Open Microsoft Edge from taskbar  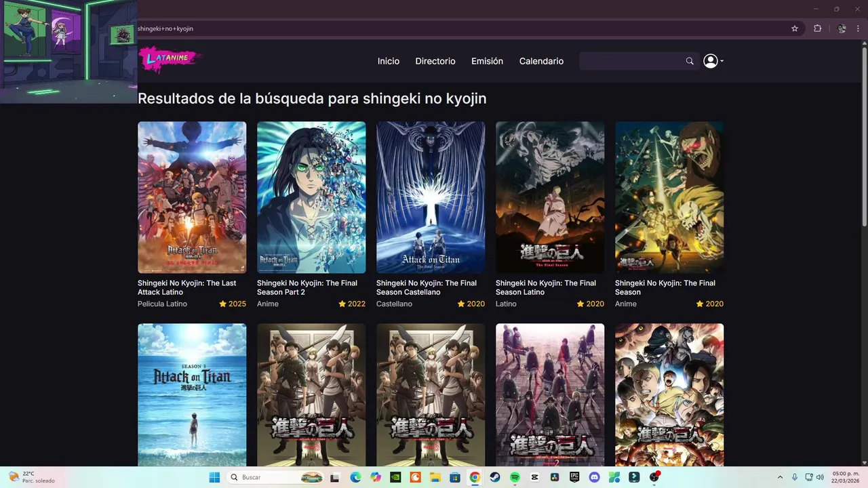pyautogui.click(x=355, y=477)
